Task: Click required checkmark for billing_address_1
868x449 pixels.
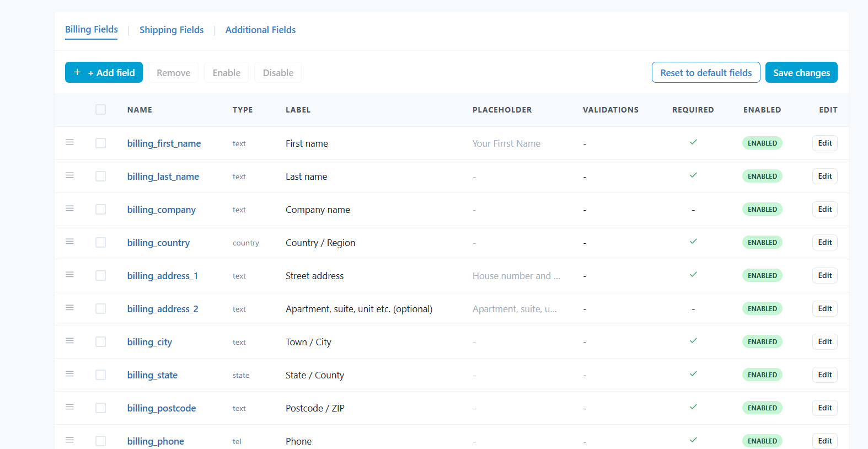Action: click(x=693, y=275)
